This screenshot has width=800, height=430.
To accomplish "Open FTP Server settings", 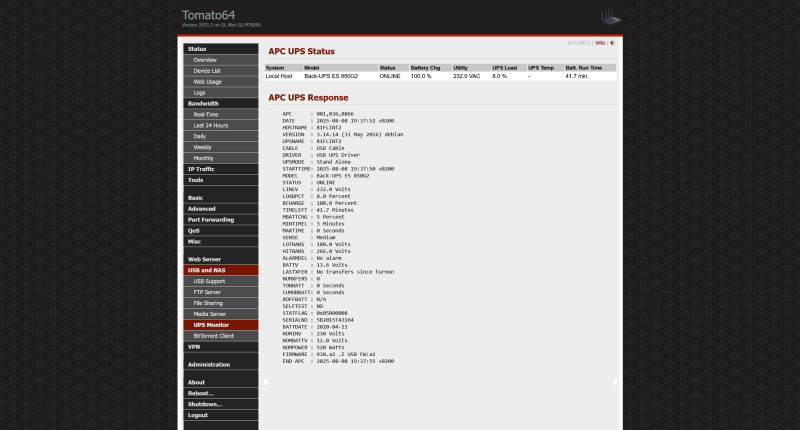I will tap(220, 292).
